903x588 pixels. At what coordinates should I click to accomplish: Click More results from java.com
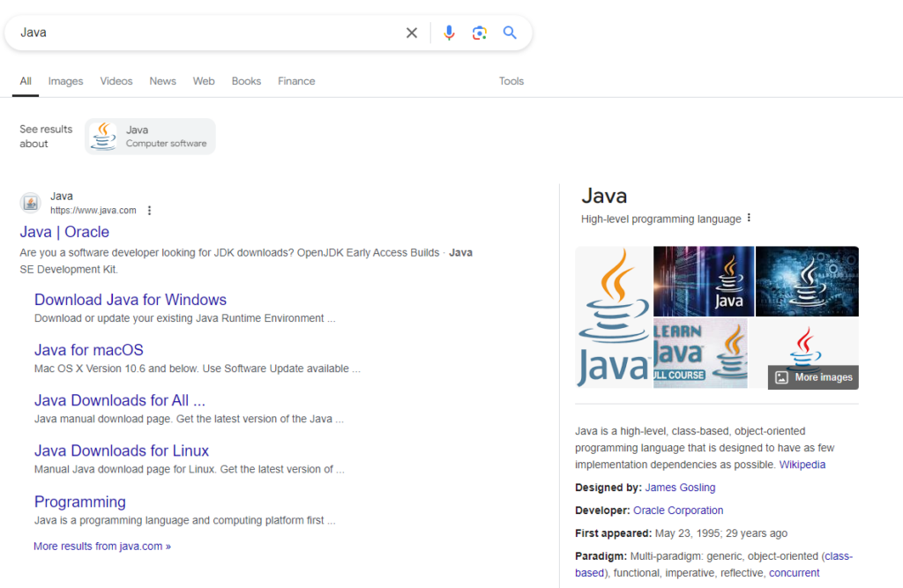tap(102, 546)
